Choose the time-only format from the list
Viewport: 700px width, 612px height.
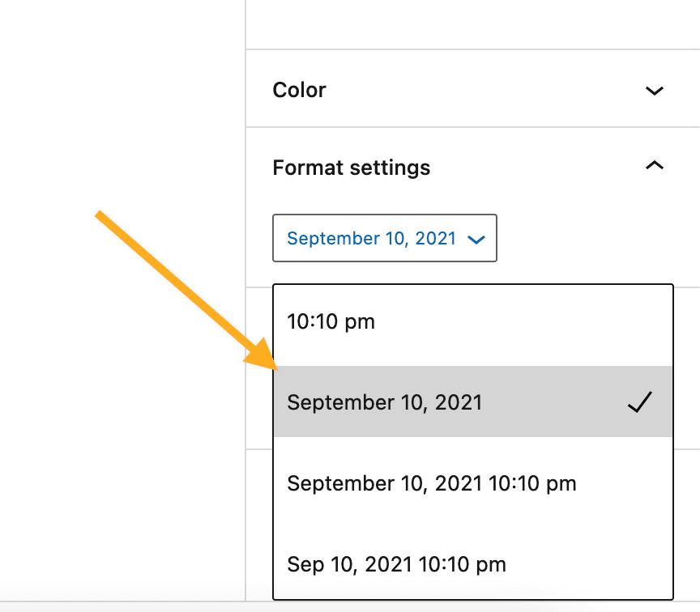(x=331, y=321)
